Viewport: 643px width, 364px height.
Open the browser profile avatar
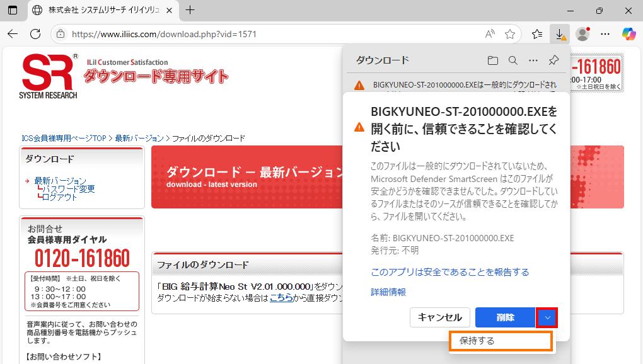point(582,34)
